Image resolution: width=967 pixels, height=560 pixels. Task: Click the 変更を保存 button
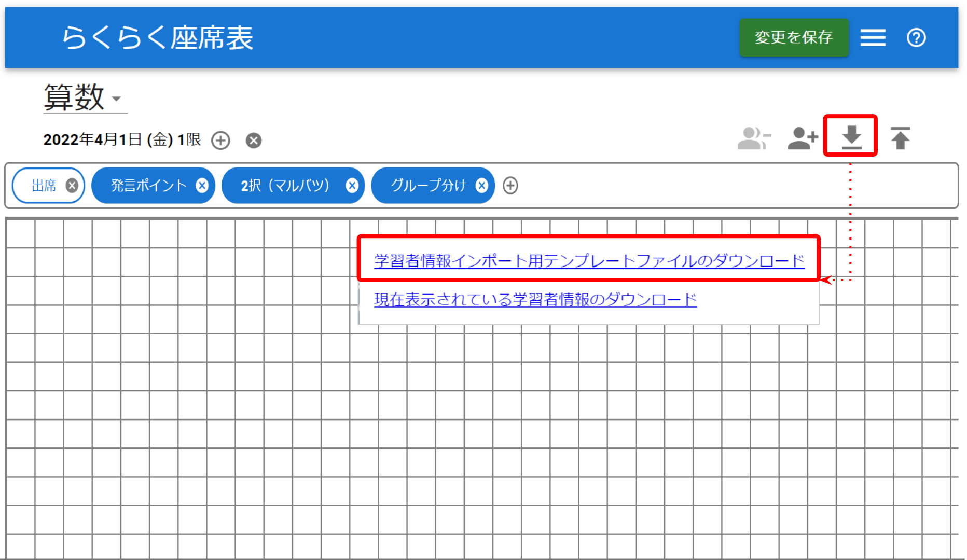click(x=794, y=37)
